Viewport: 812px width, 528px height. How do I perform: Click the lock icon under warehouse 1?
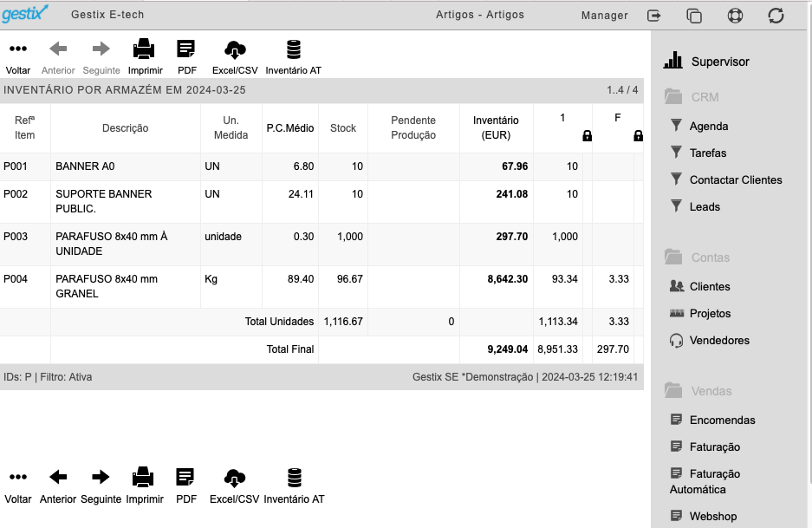coord(587,136)
